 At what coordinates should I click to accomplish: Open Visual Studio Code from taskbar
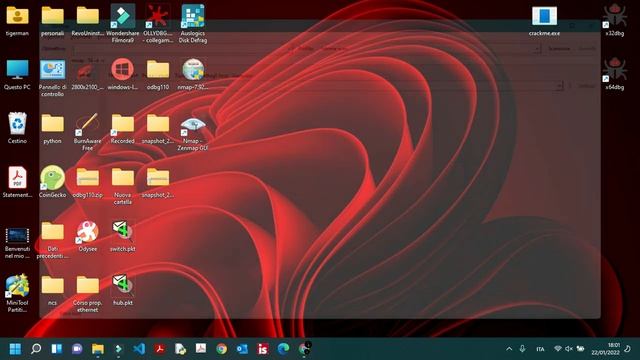click(139, 349)
